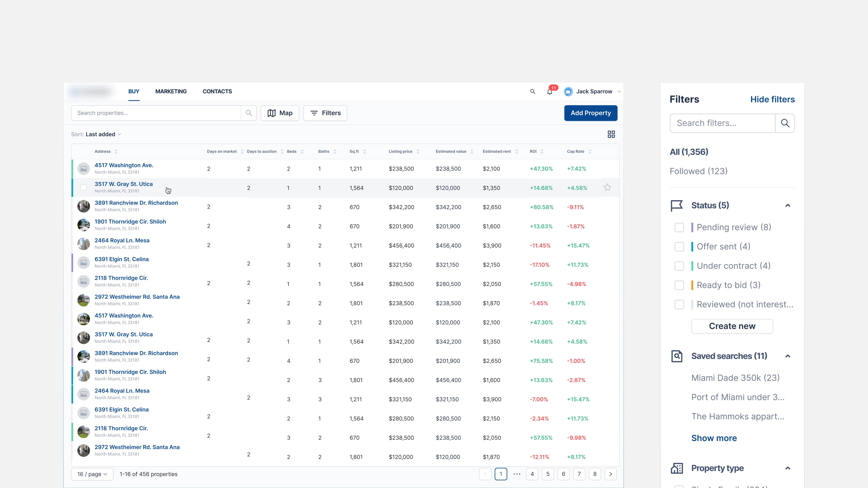Viewport: 868px width, 488px height.
Task: Check the Pending review status filter
Action: (679, 227)
